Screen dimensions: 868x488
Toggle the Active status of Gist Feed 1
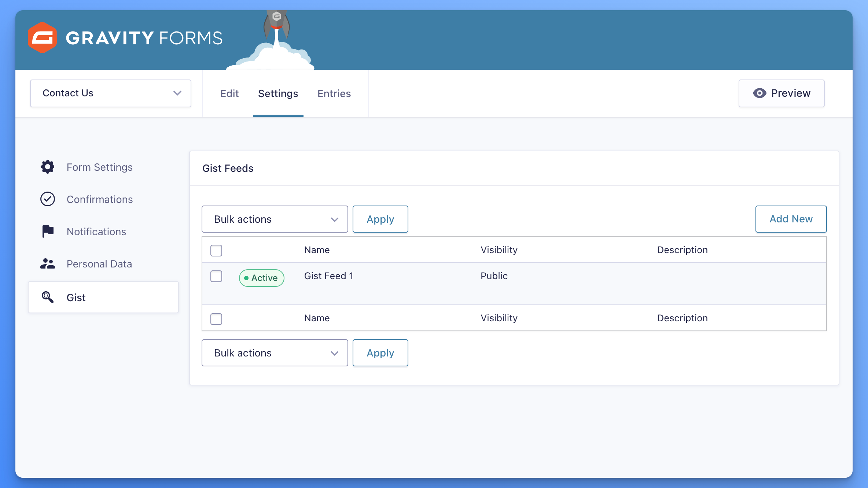pos(261,278)
